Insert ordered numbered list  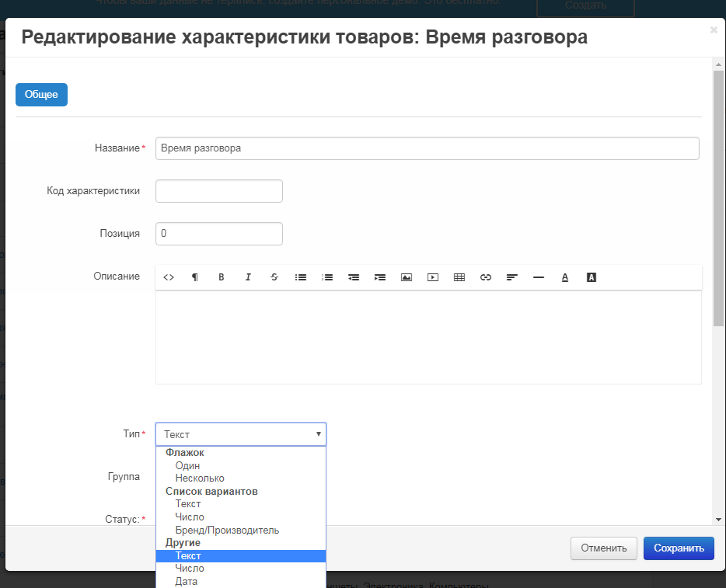327,277
